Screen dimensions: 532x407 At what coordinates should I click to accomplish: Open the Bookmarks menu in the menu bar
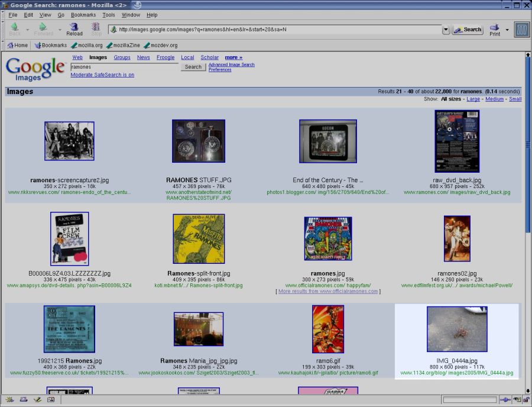click(x=83, y=15)
